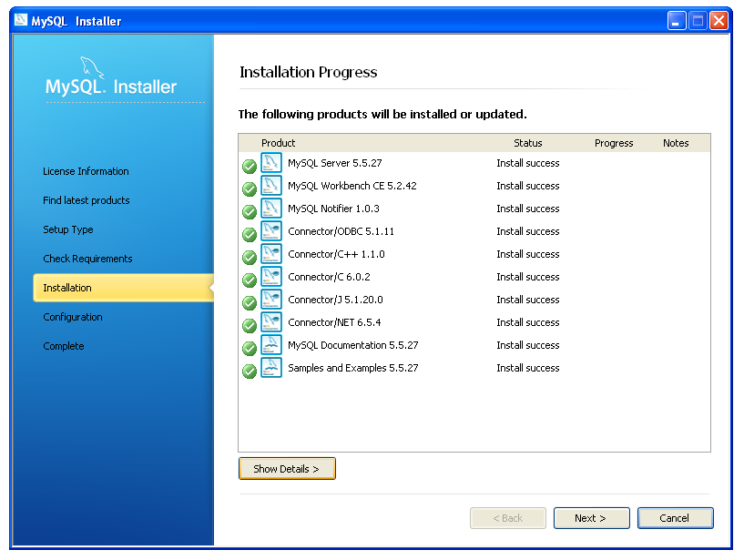Click the Samples and Examples 5.5.27 product icon
This screenshot has height=560, width=744.
pos(271,367)
